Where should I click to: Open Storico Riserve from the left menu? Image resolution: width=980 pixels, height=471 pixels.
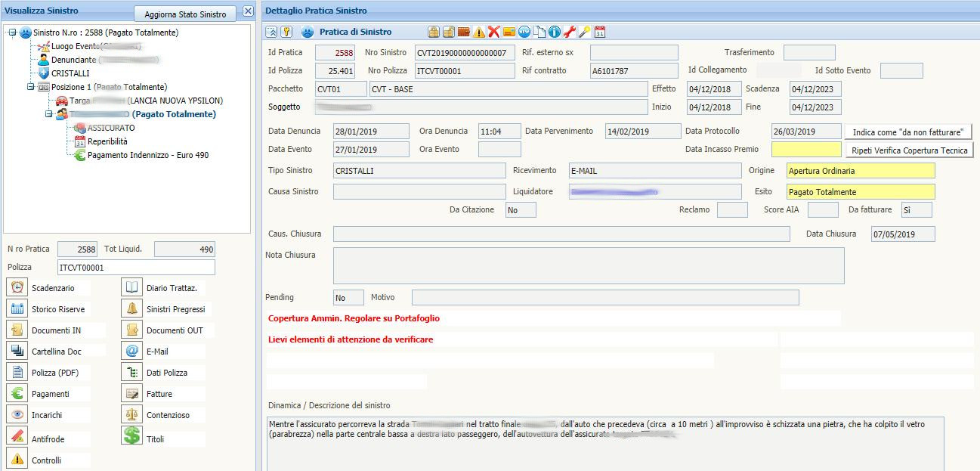pyautogui.click(x=57, y=309)
